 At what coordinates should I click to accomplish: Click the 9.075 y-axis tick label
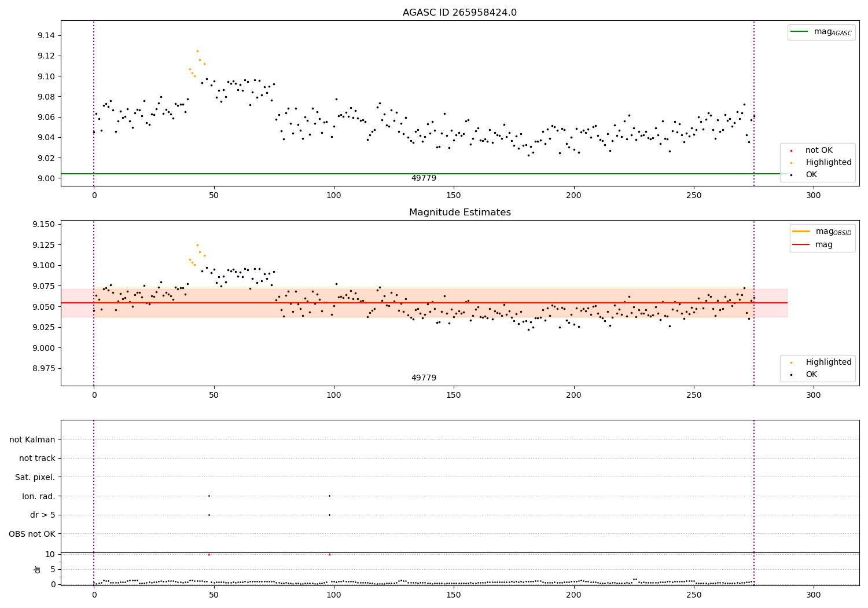pyautogui.click(x=43, y=287)
